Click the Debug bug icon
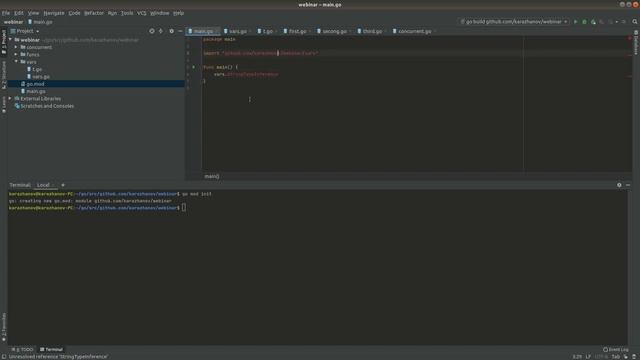This screenshot has height=360, width=640. 584,22
